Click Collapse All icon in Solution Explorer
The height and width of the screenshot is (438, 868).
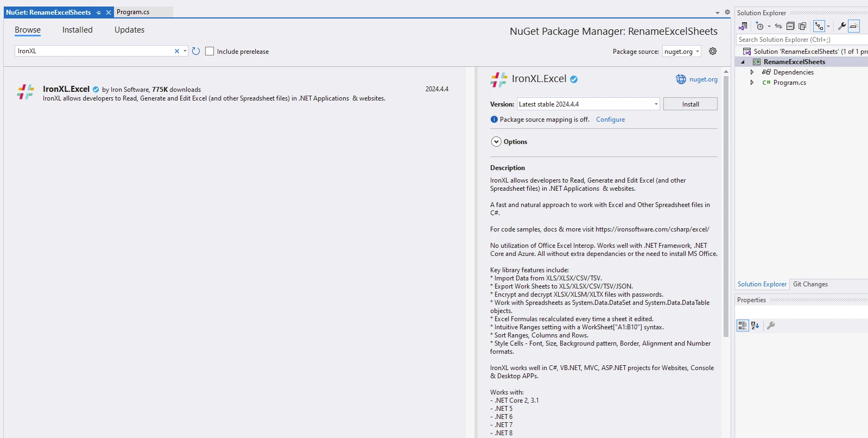[x=790, y=26]
